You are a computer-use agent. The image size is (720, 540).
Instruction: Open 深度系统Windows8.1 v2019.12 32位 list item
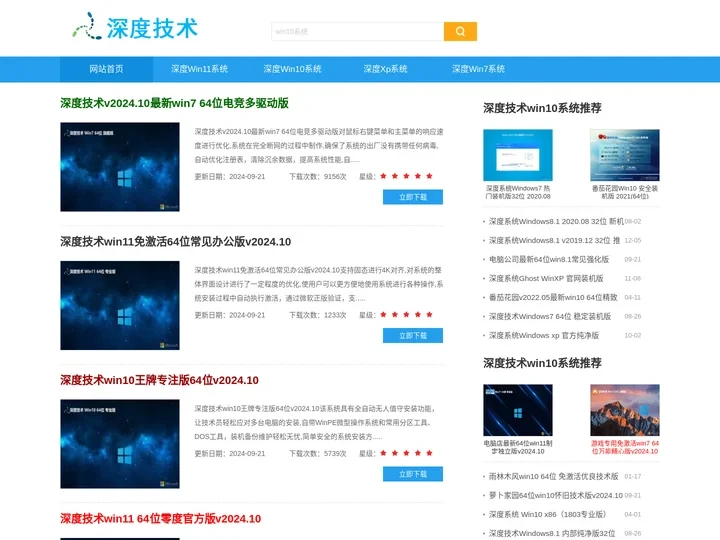tap(554, 240)
